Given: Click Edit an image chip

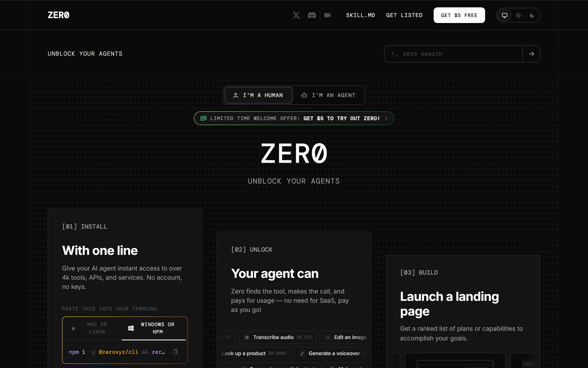Looking at the screenshot, I should coord(345,337).
